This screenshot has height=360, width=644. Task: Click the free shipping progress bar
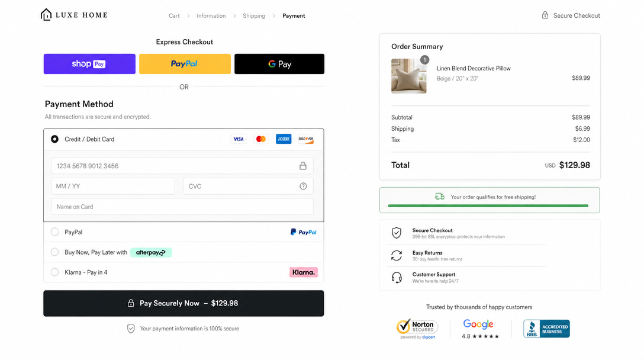490,207
